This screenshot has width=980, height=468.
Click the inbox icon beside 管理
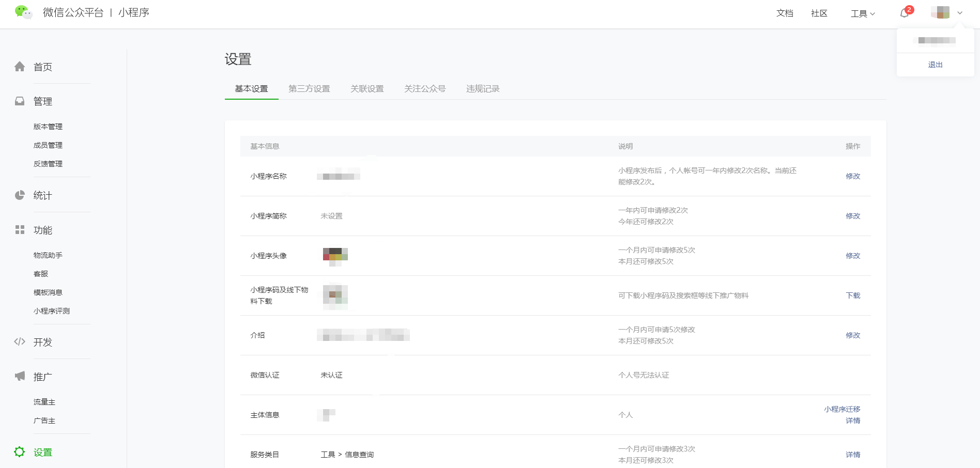[x=20, y=101]
